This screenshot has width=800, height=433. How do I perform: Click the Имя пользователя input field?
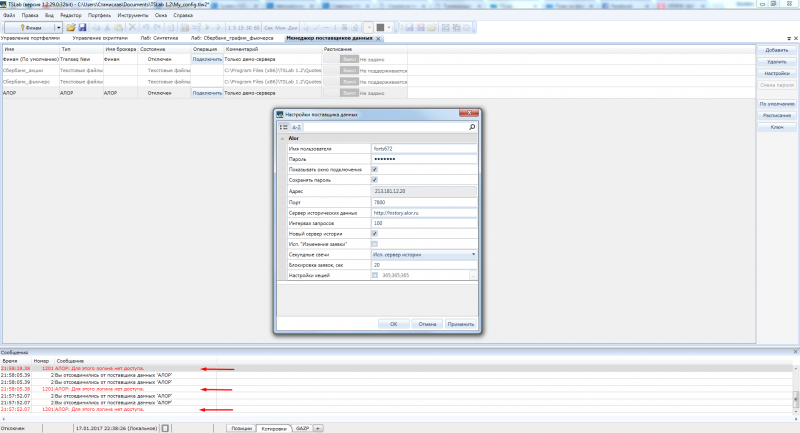(424, 148)
